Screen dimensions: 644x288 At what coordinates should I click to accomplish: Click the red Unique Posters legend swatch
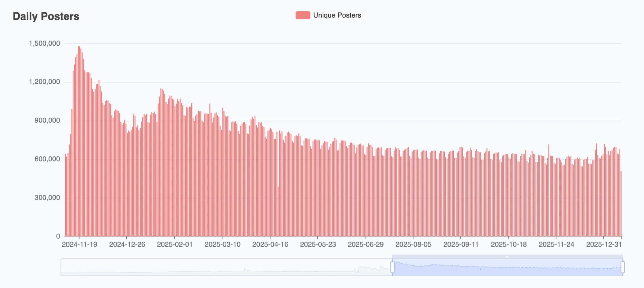click(303, 15)
